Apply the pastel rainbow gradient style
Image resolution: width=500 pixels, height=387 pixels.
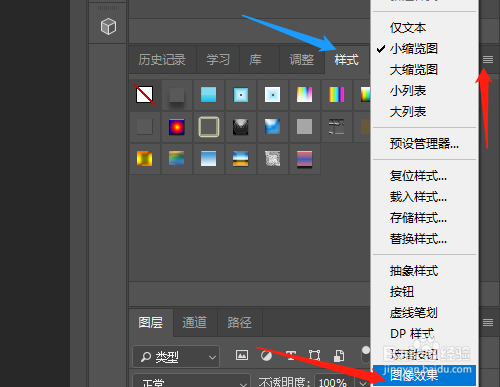304,95
